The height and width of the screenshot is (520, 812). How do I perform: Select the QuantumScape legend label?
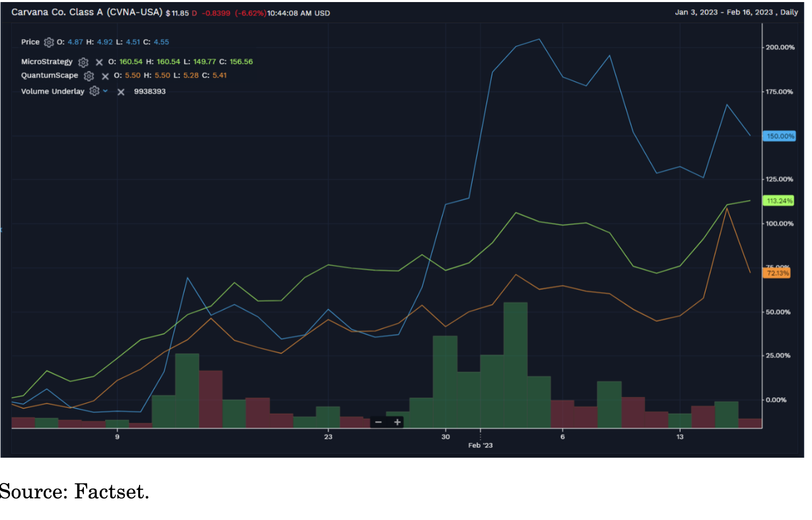coord(49,76)
